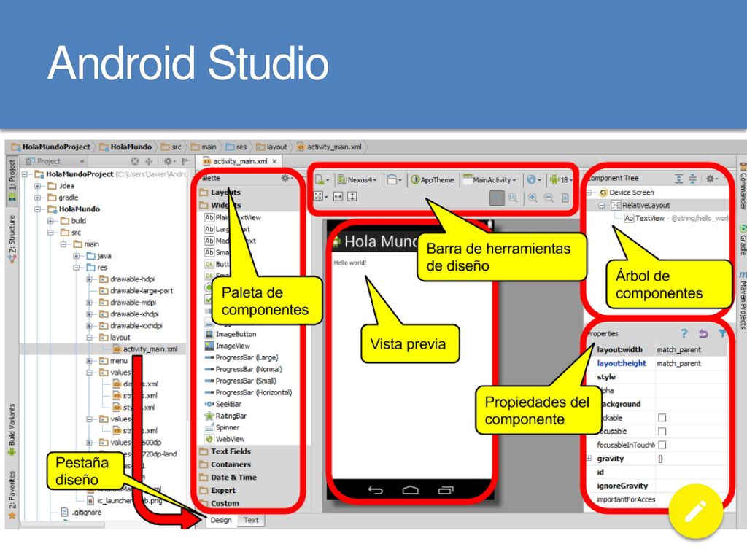The height and width of the screenshot is (560, 747).
Task: Click the zoom to actual size icon
Action: coord(513,198)
